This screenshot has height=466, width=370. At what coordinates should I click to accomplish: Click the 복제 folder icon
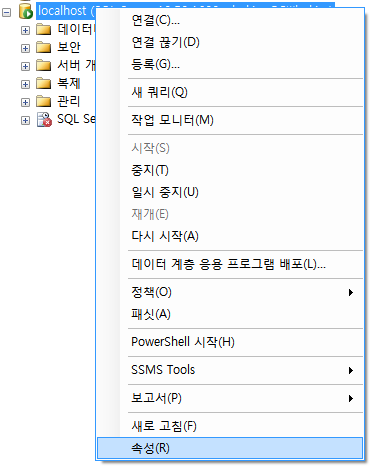coord(43,84)
